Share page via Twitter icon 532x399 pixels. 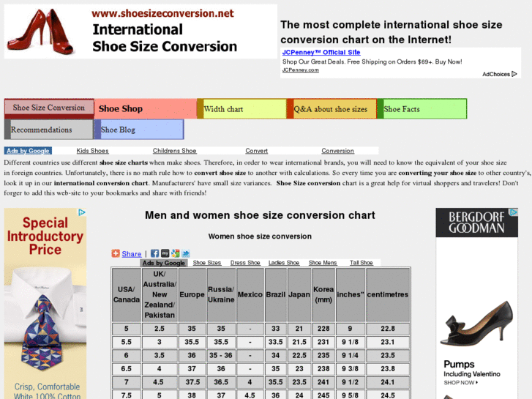[186, 253]
